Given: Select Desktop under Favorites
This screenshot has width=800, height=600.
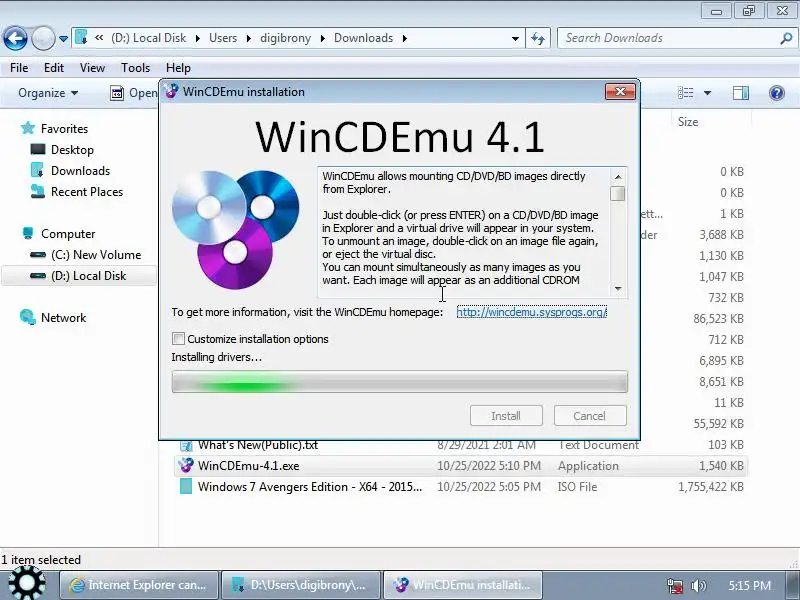Looking at the screenshot, I should pos(72,150).
